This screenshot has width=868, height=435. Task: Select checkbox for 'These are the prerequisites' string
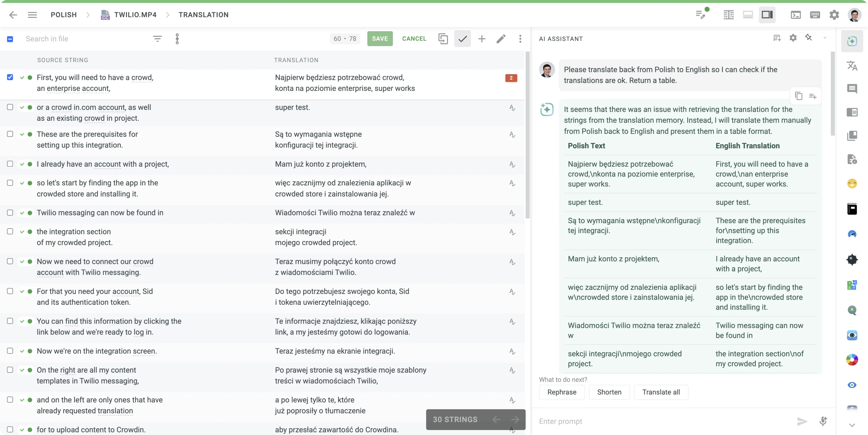(10, 134)
